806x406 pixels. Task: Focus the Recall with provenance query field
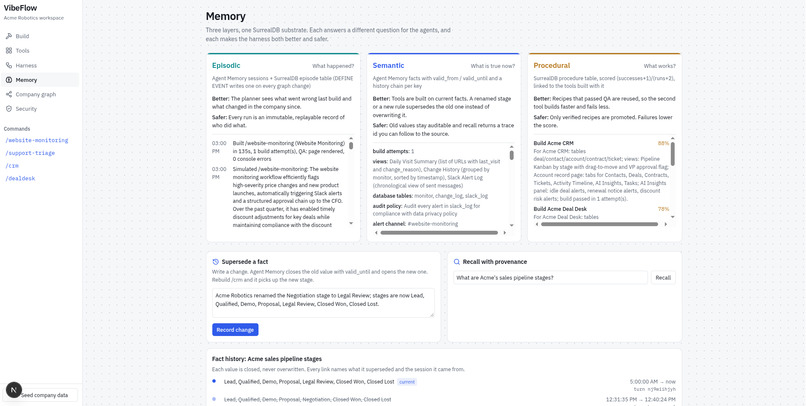click(x=550, y=278)
